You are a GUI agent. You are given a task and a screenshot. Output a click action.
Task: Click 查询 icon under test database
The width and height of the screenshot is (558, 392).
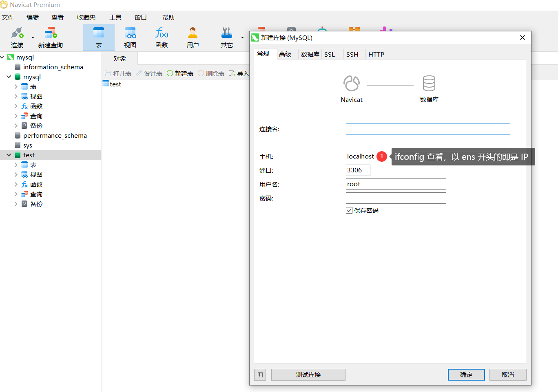pyautogui.click(x=24, y=194)
